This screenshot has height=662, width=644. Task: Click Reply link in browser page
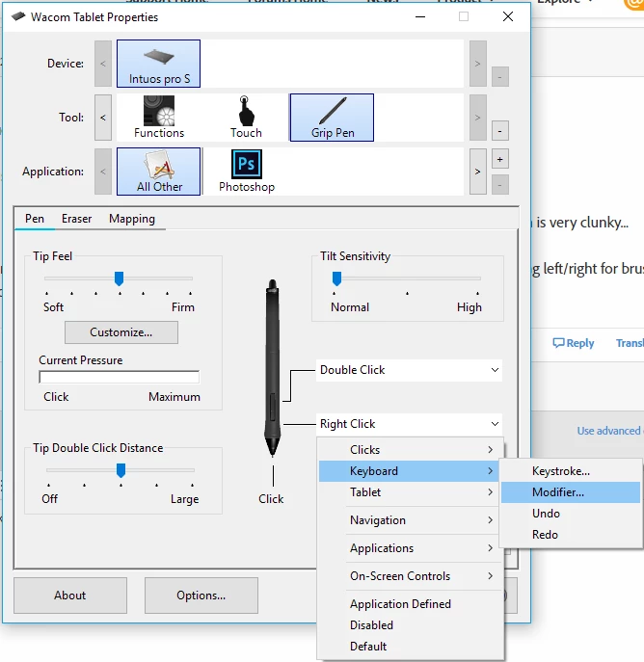pos(574,343)
